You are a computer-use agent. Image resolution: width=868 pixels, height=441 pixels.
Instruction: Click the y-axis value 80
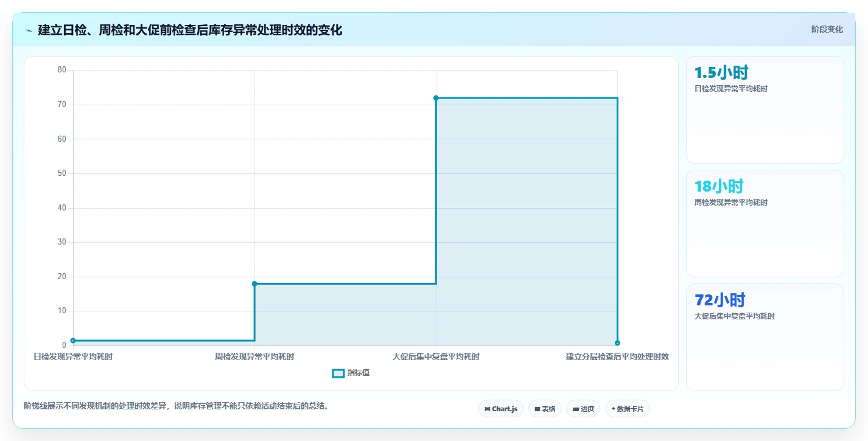61,70
